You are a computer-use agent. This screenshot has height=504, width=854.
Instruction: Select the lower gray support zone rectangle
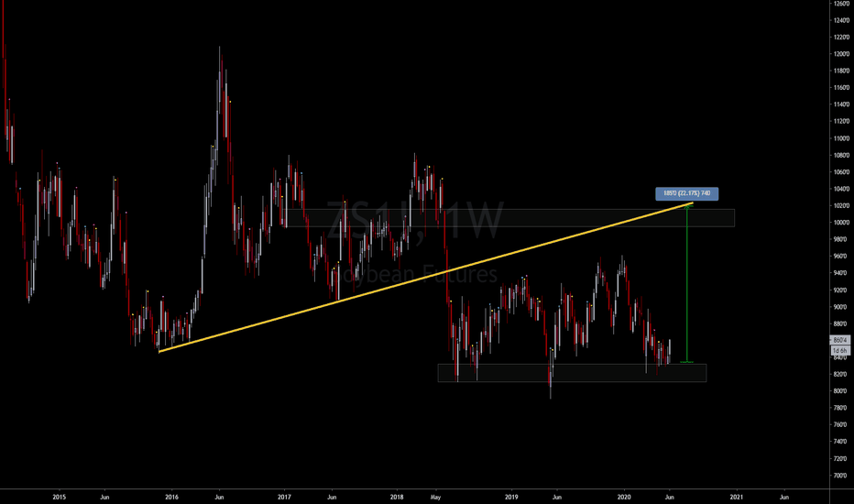(x=572, y=373)
